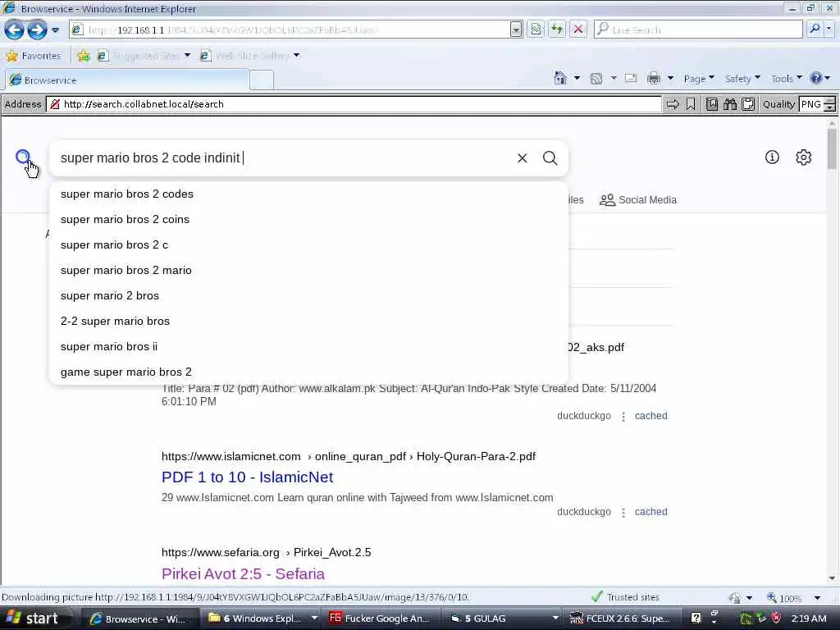Select the Browservice tab

point(127,80)
